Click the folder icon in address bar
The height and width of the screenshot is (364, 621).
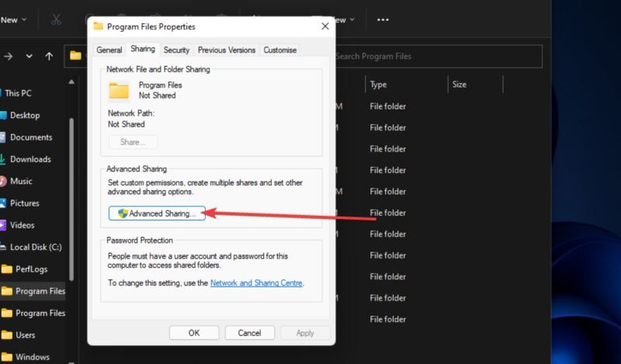click(x=75, y=56)
